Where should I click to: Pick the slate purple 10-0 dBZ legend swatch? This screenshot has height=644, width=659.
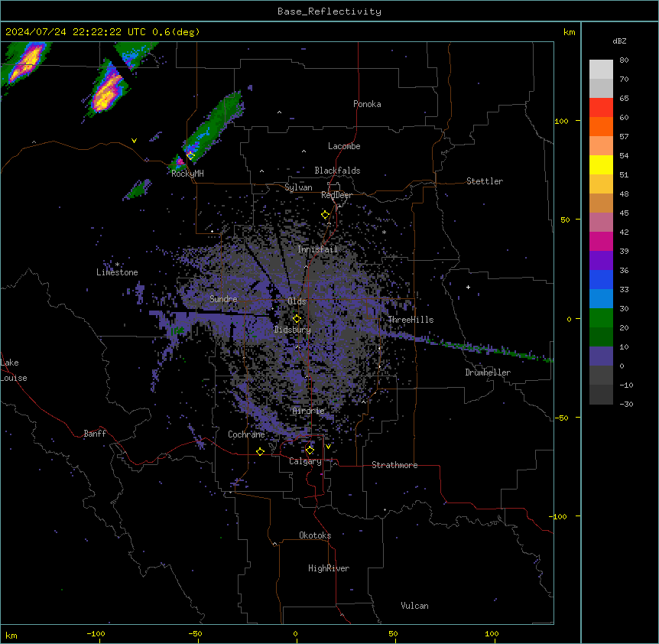coord(601,356)
